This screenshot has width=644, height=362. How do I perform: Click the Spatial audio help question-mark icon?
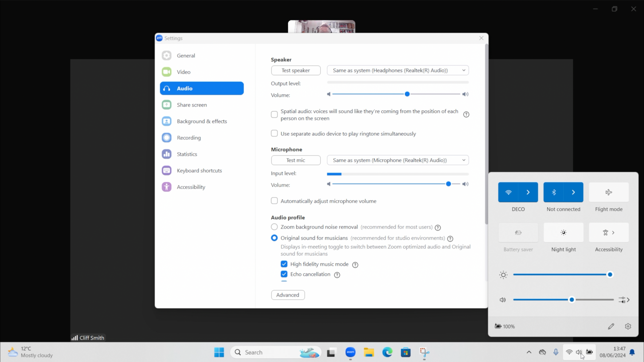466,115
